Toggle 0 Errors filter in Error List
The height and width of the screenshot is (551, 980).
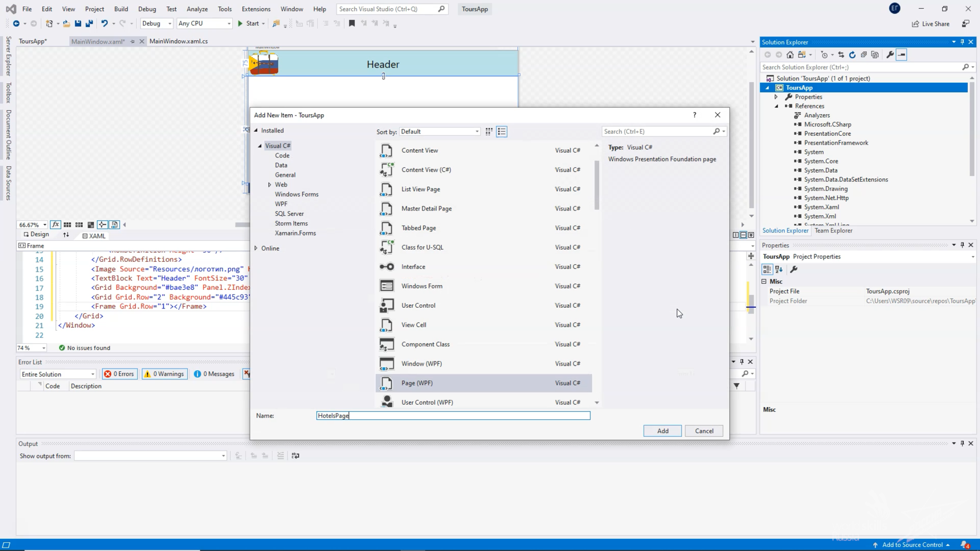point(120,374)
